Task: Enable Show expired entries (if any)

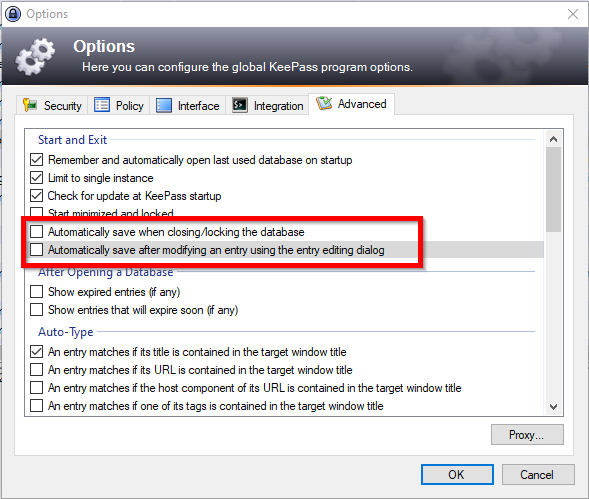Action: point(36,292)
